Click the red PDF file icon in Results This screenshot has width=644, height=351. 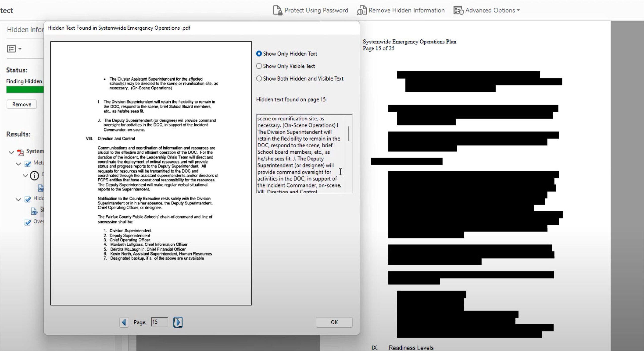pos(20,152)
